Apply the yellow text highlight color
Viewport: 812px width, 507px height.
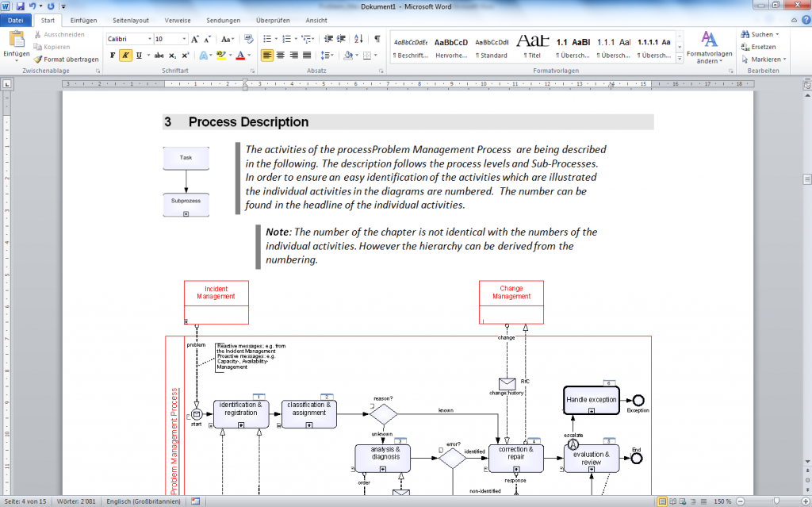[x=221, y=55]
